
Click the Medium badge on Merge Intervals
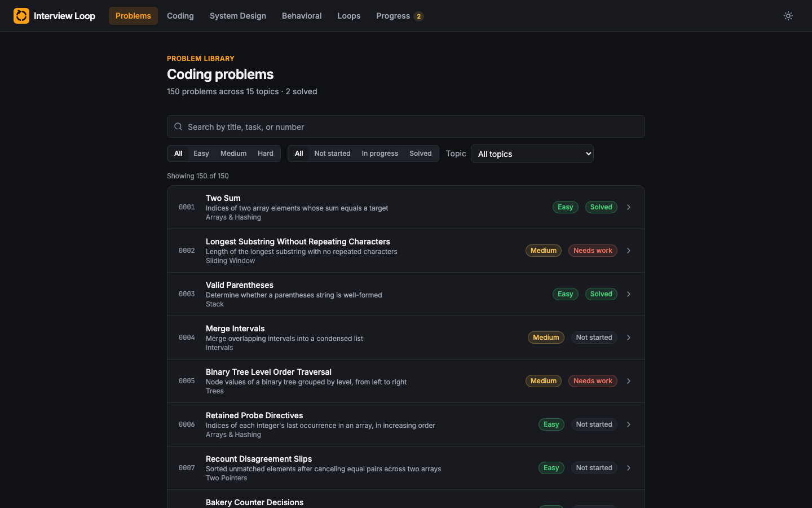click(546, 338)
